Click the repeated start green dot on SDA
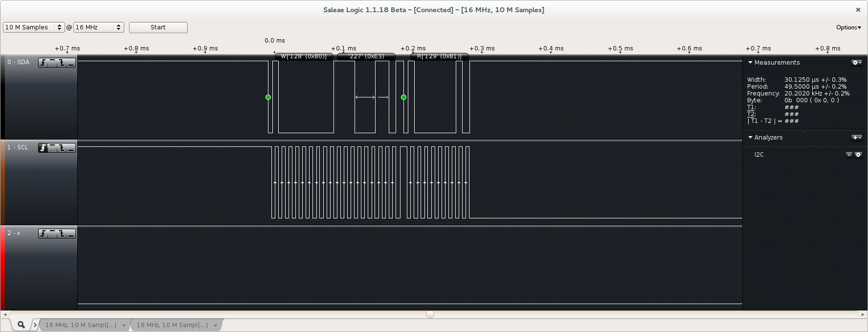 coord(403,97)
